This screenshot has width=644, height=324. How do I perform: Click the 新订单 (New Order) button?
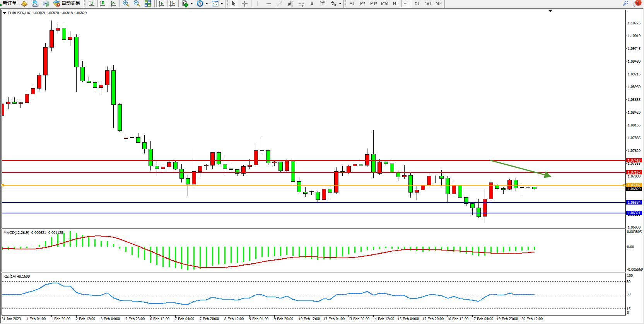10,3
